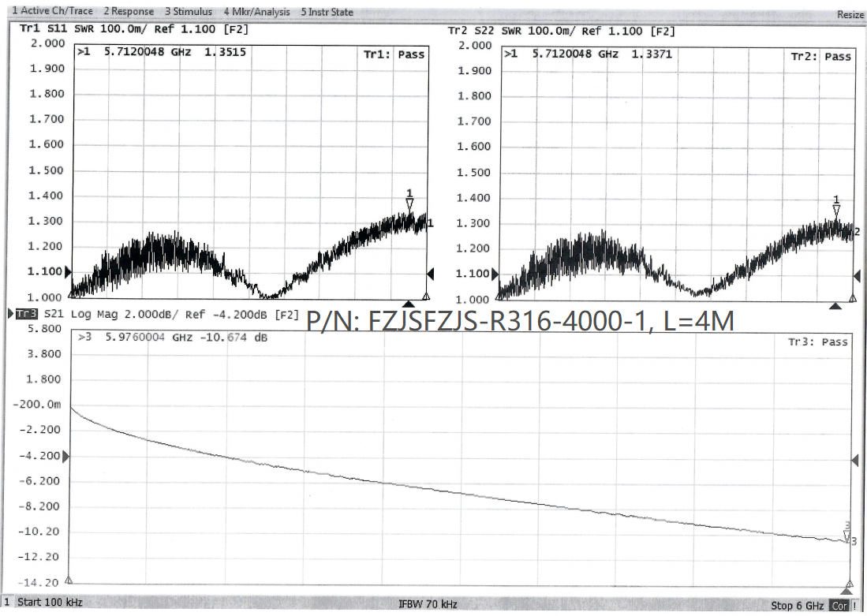
Task: Open the Mkr/Analysis menu
Action: 256,12
